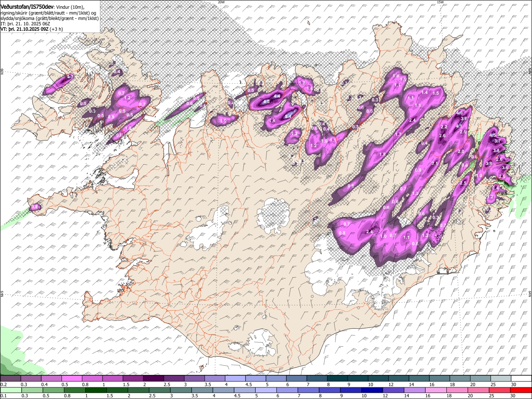
Task: Click the 'slydda/snjókoma (grátt/bleikt/grænt' description line
Action: tap(49, 18)
